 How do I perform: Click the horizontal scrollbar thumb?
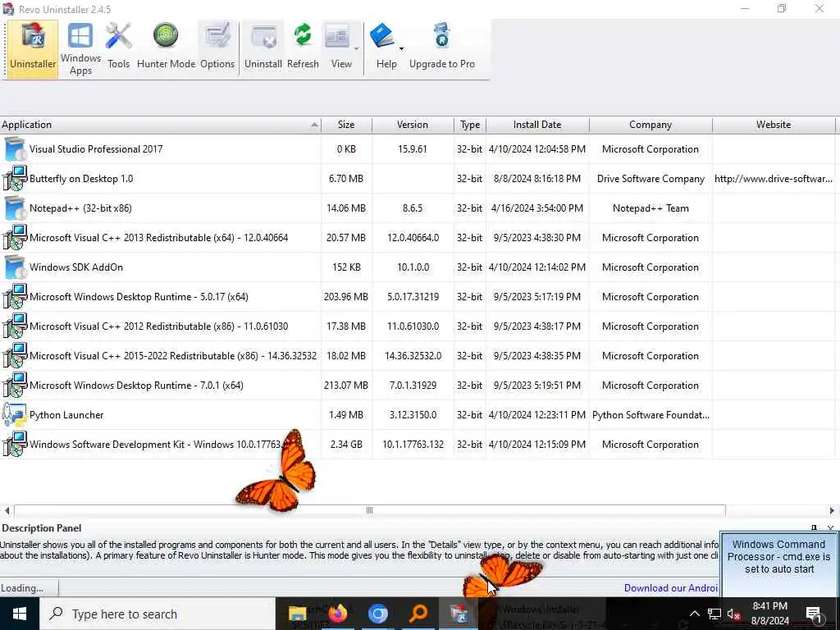(x=370, y=510)
